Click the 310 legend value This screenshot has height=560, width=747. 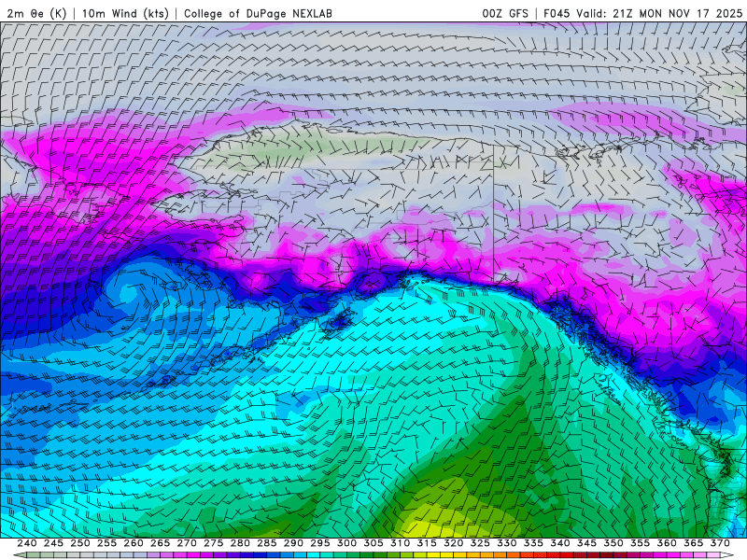tap(401, 543)
